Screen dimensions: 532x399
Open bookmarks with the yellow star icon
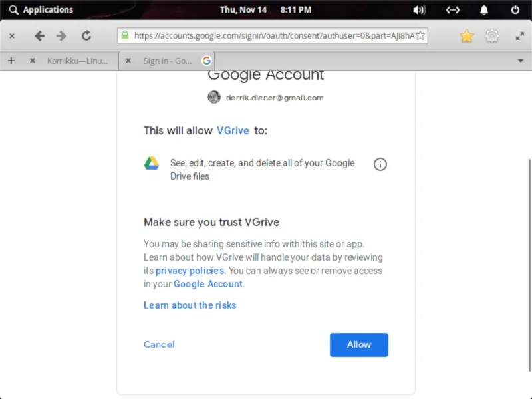(x=467, y=36)
